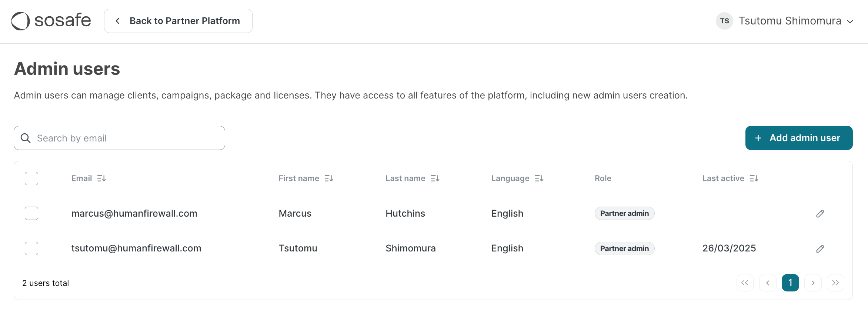Click Add admin user button
Viewport: 868px width, 317px height.
(799, 138)
